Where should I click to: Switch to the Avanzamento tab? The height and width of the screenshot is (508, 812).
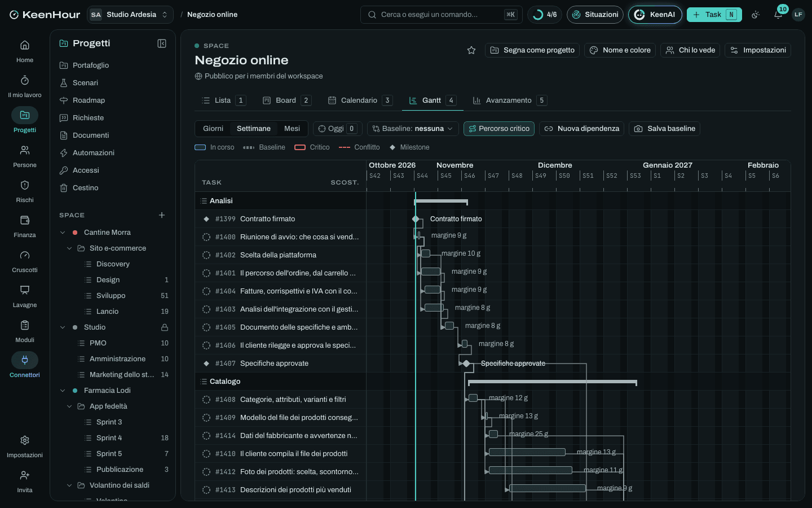pos(509,100)
